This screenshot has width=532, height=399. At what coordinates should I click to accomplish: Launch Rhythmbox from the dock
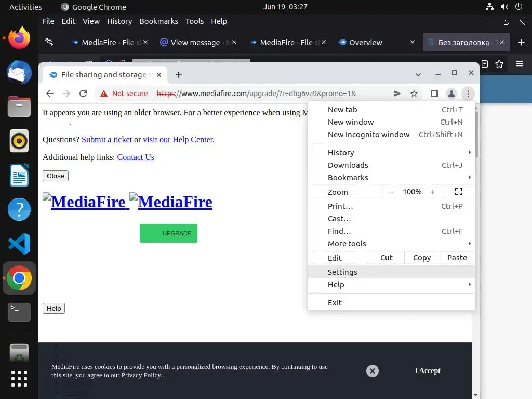point(19,141)
